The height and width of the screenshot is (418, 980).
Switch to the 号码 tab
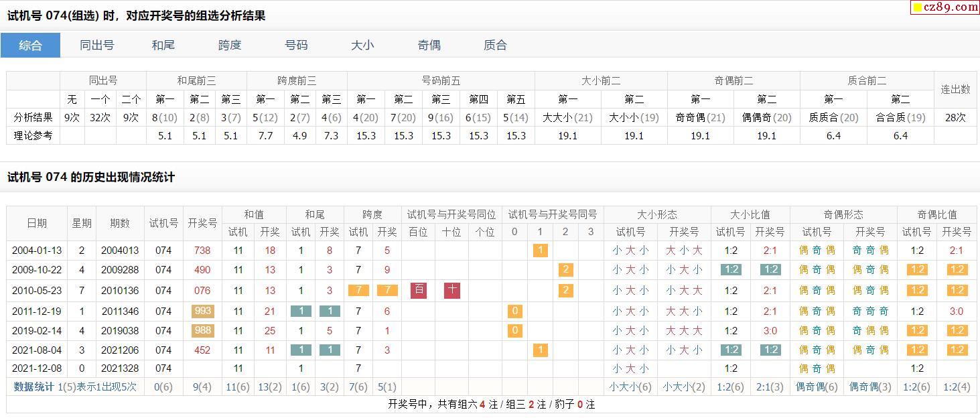tap(295, 46)
